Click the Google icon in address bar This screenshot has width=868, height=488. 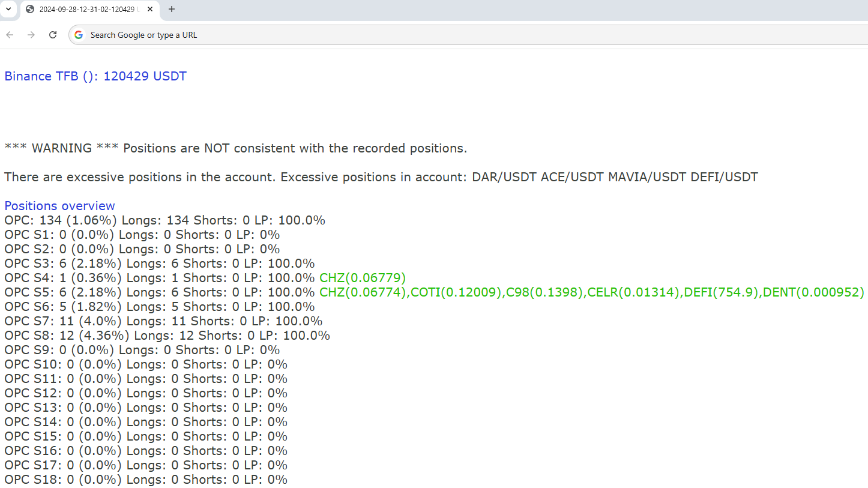(79, 35)
